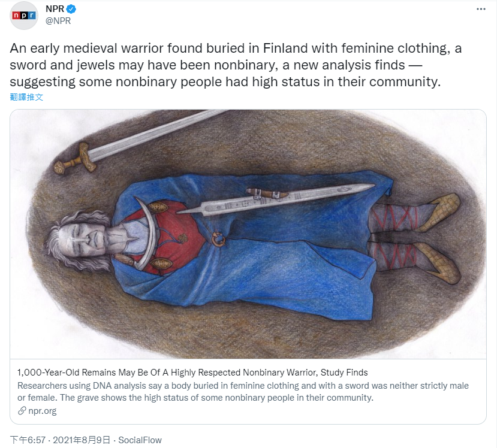
Task: Open the npr.org domain link
Action: [43, 411]
